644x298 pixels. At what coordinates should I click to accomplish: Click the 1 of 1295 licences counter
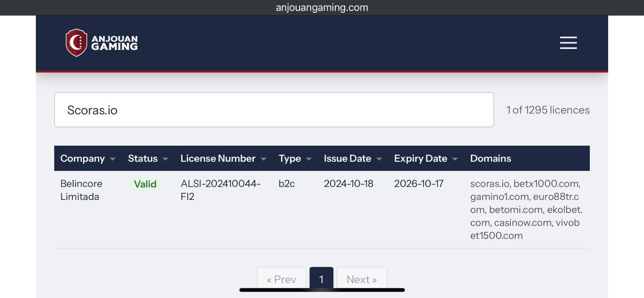pyautogui.click(x=548, y=110)
